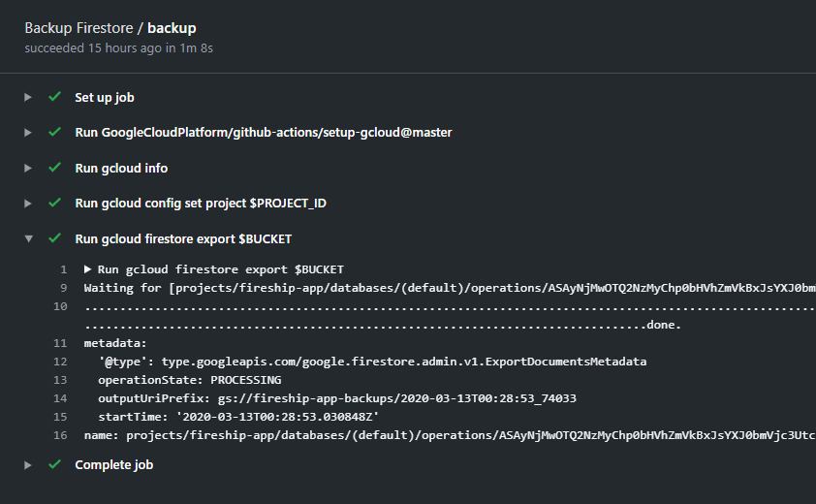This screenshot has height=504, width=816.
Task: Expand the gcloud config set project step
Action: pos(29,203)
